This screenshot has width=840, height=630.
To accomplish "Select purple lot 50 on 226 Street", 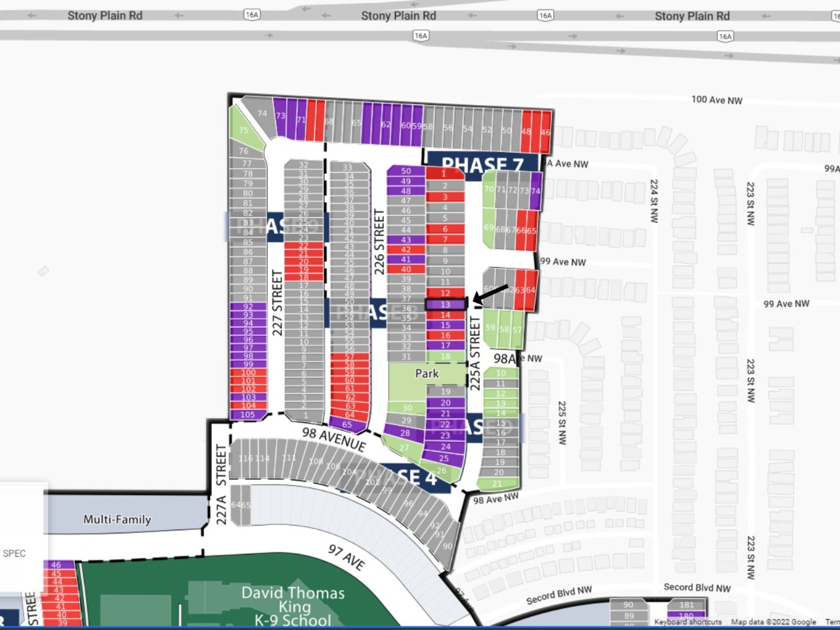I will point(406,171).
